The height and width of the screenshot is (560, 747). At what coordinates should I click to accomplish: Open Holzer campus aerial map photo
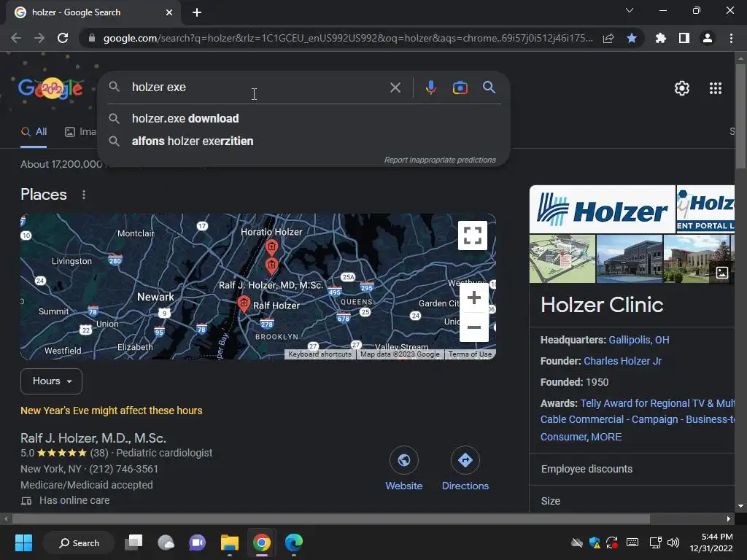click(x=562, y=259)
